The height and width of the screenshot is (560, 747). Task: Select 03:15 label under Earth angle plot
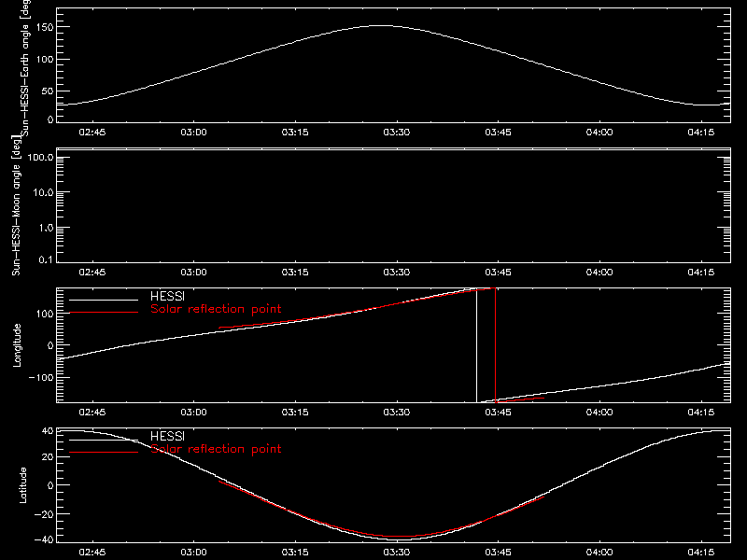click(x=295, y=133)
